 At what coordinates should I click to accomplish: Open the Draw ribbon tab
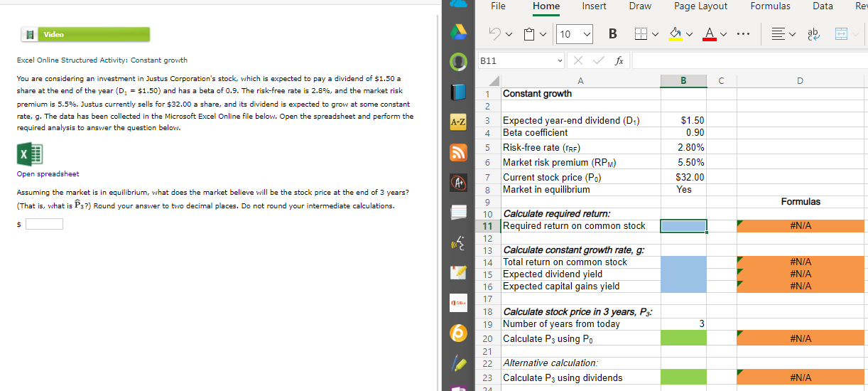click(x=640, y=6)
